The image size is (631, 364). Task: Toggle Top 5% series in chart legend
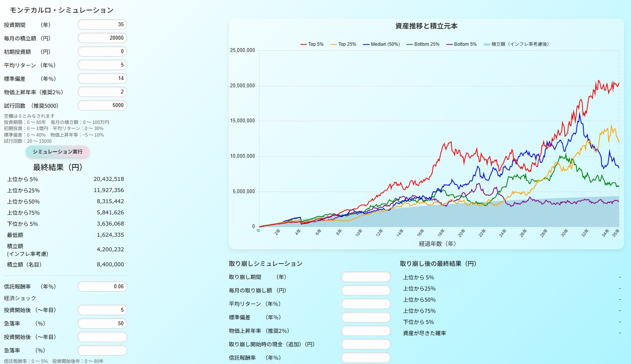point(312,44)
